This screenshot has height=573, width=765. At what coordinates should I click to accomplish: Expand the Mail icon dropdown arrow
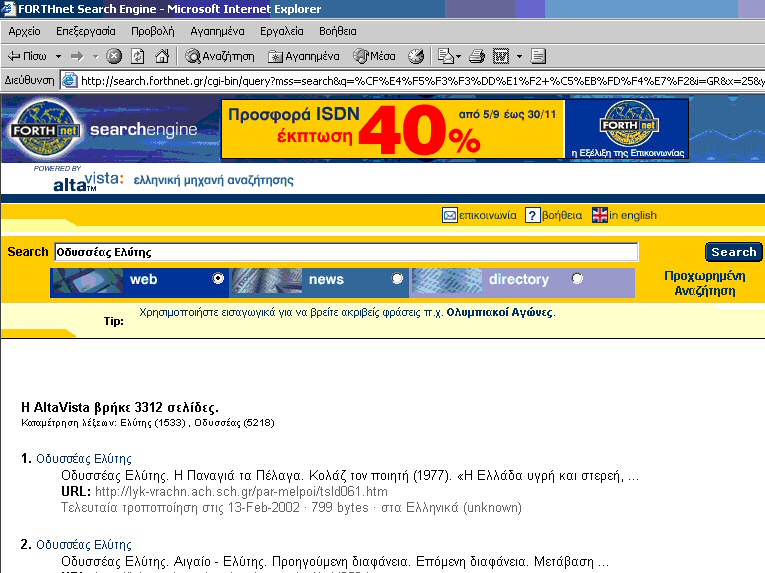(459, 57)
